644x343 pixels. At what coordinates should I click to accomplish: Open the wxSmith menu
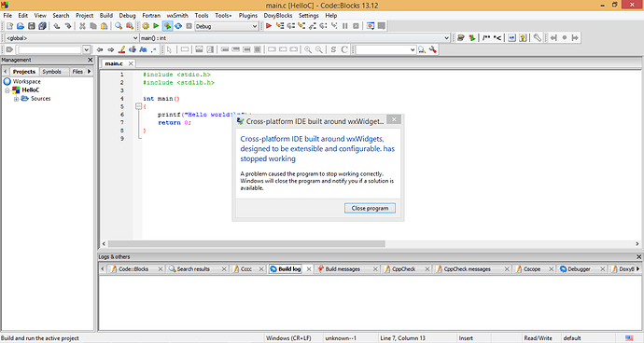(177, 16)
